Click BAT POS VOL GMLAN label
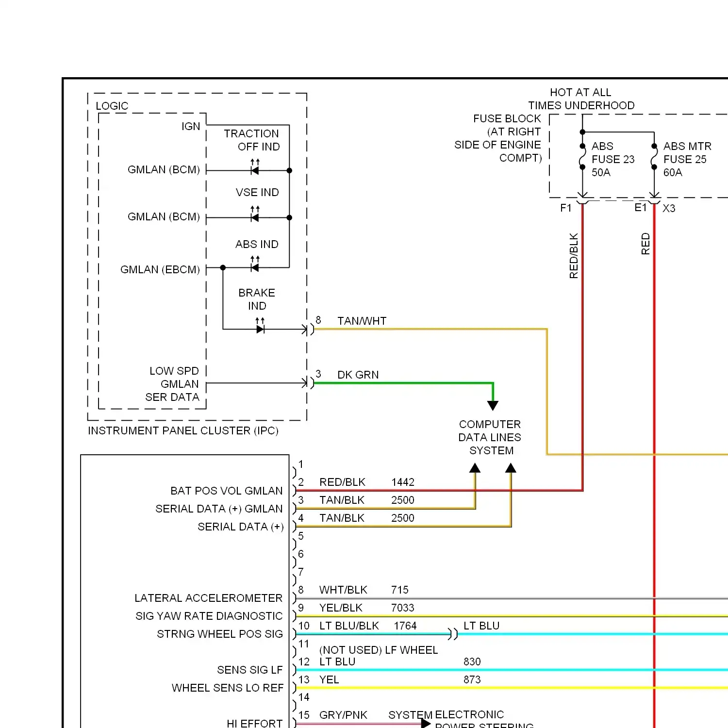The width and height of the screenshot is (728, 728). pos(227,491)
